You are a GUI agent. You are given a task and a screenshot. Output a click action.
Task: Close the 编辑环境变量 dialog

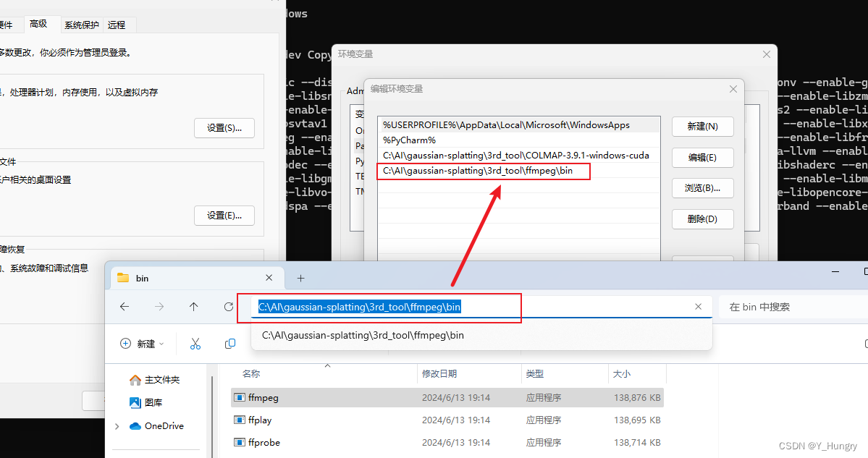(x=733, y=89)
